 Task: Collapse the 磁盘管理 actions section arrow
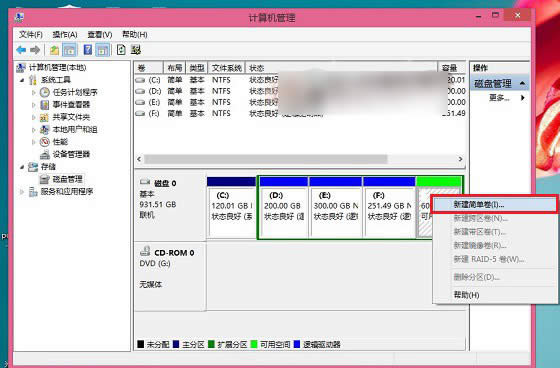[522, 83]
